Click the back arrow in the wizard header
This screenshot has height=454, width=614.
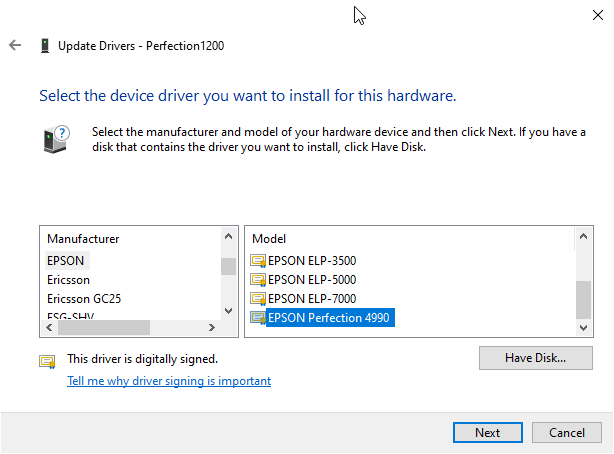coord(15,45)
